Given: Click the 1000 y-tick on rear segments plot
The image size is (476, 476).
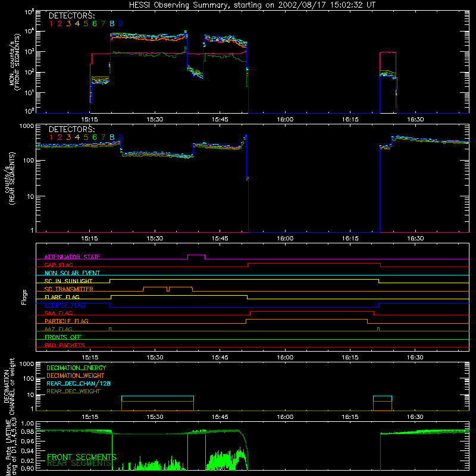Looking at the screenshot, I should point(27,126).
